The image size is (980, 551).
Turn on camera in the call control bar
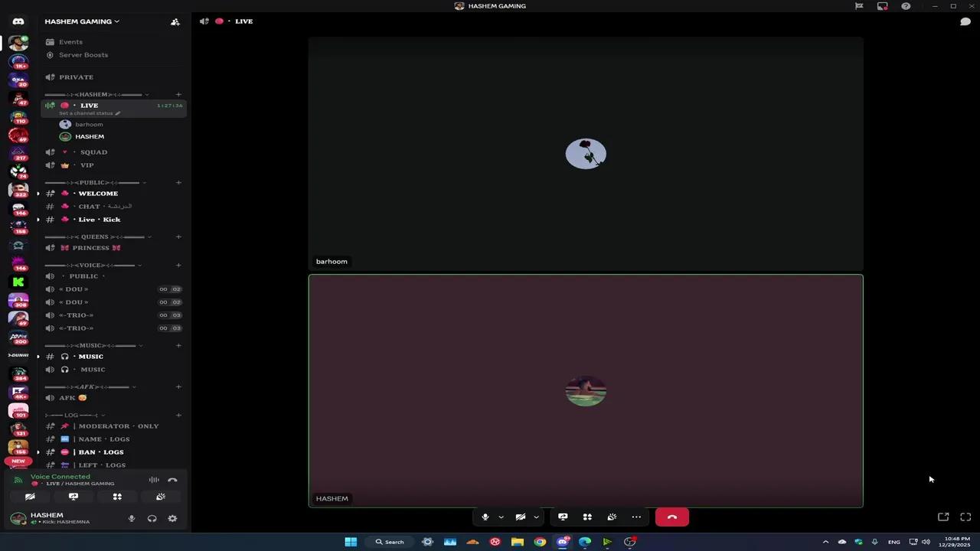520,517
